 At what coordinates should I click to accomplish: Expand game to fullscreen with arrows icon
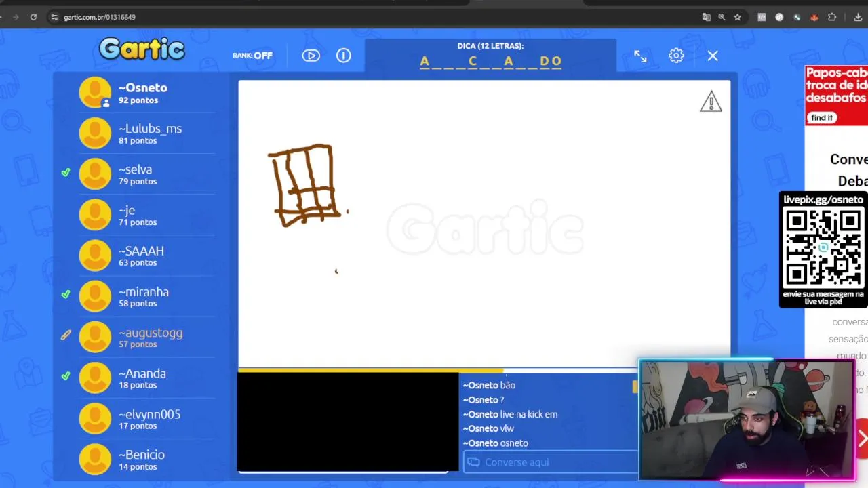640,56
